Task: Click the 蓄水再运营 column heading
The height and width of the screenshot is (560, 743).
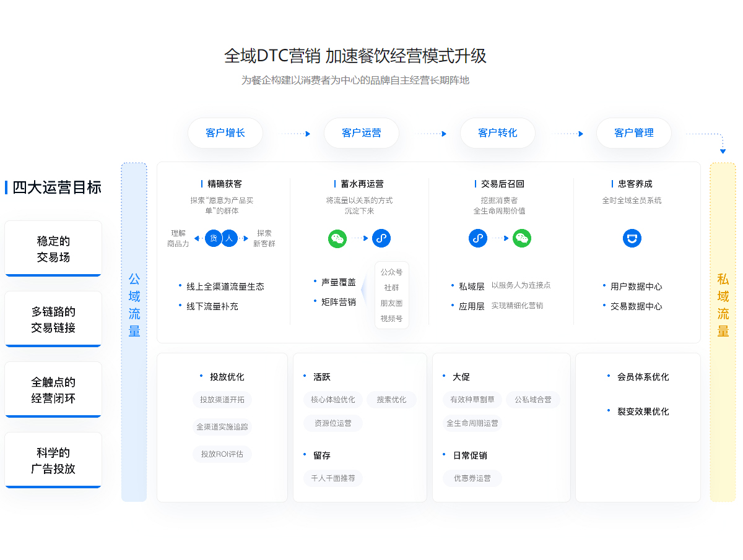Action: tap(362, 184)
